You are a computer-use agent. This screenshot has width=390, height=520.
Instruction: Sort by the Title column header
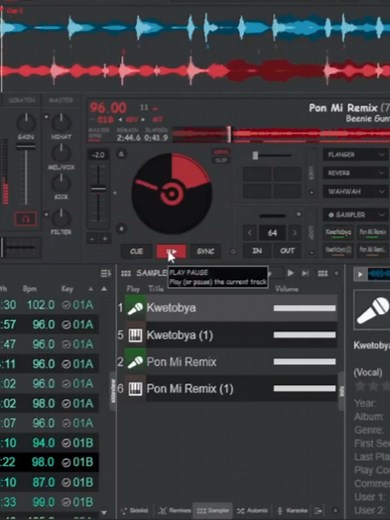click(x=156, y=289)
